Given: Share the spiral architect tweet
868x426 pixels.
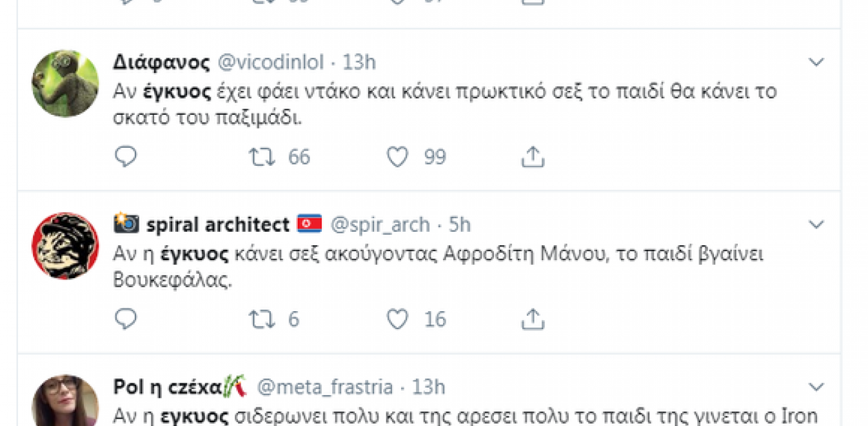Looking at the screenshot, I should [x=533, y=319].
